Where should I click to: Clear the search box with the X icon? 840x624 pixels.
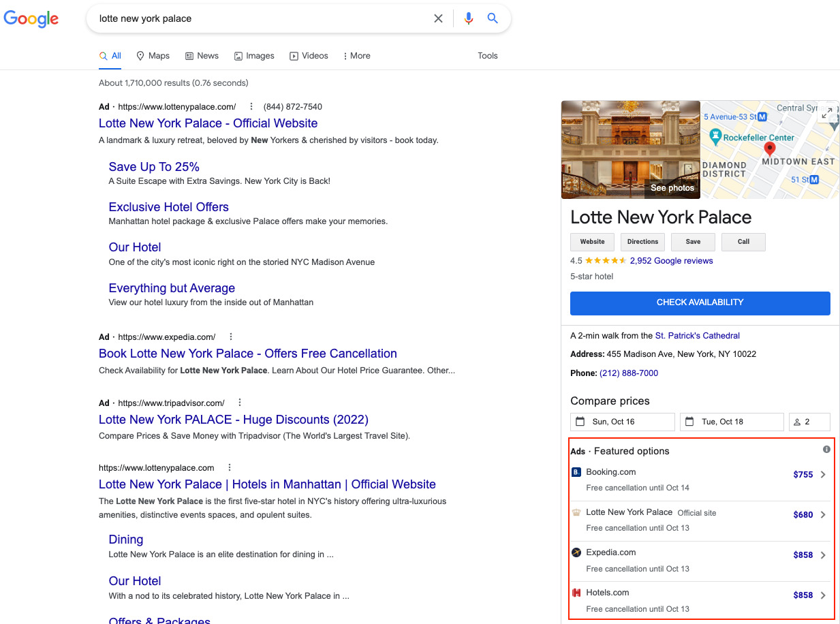(x=438, y=19)
